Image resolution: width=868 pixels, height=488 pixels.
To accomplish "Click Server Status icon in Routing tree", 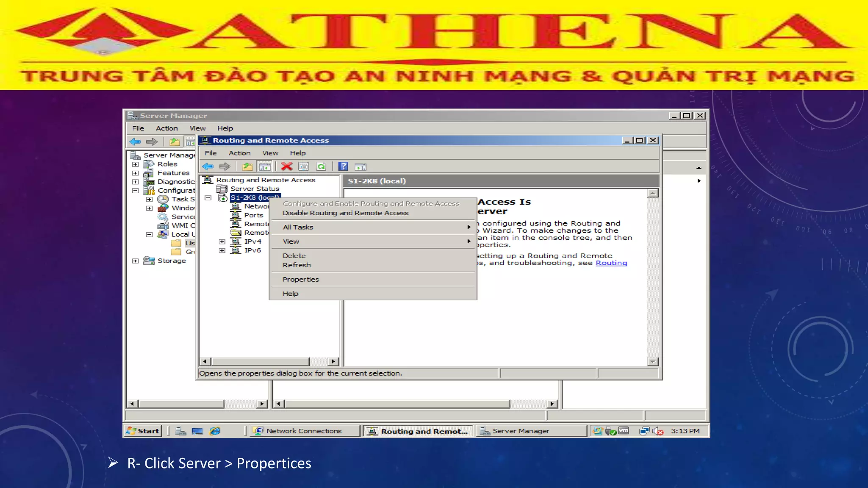I will click(222, 189).
